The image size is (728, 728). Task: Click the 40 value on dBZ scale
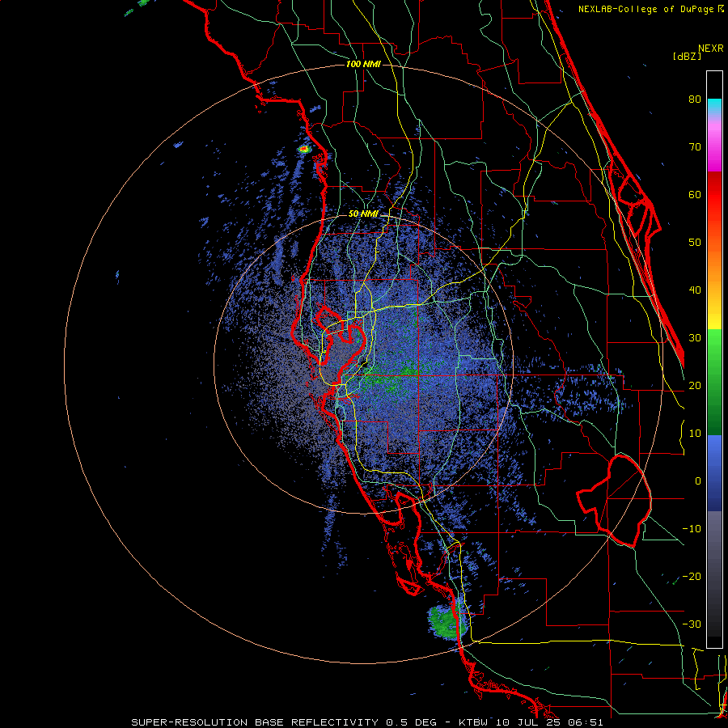(695, 290)
